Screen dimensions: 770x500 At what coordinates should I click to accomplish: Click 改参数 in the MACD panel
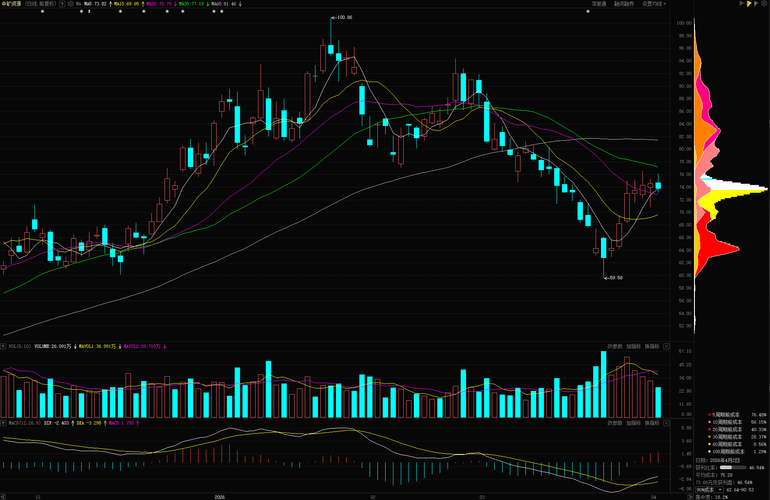coord(615,423)
